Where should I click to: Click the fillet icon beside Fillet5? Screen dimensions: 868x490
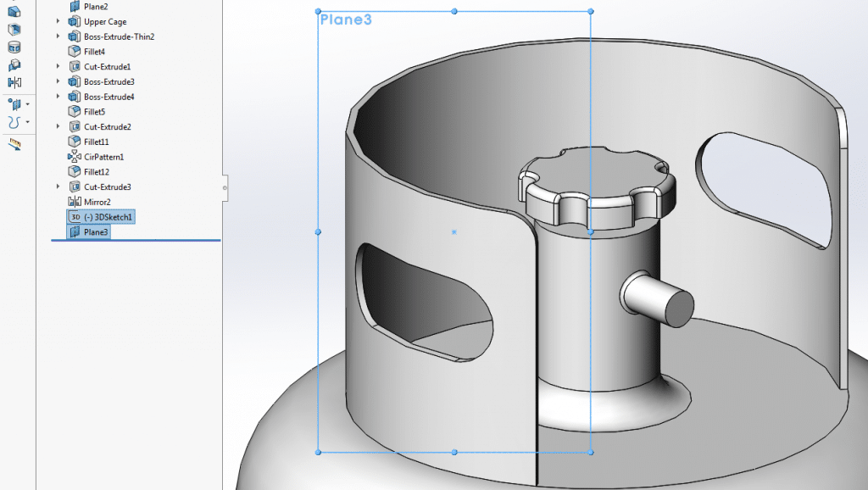click(74, 111)
